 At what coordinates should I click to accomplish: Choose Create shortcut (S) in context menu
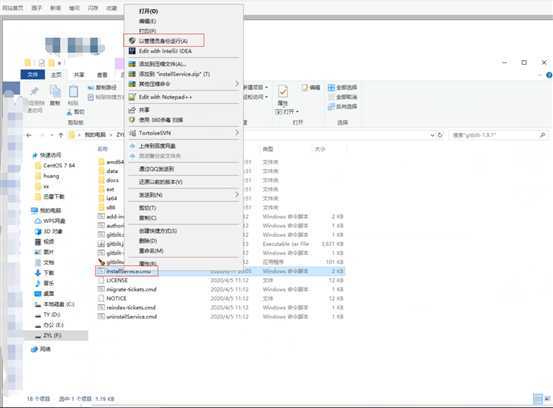click(158, 231)
